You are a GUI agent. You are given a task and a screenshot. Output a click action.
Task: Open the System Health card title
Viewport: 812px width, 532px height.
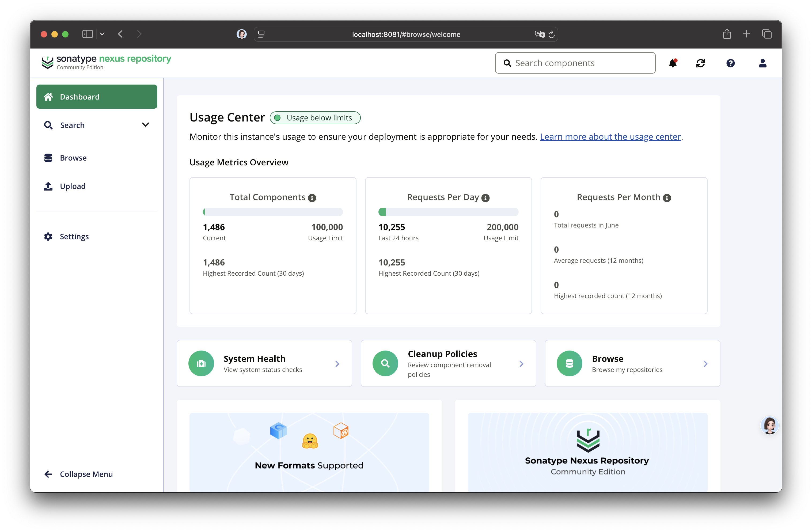[x=255, y=359]
